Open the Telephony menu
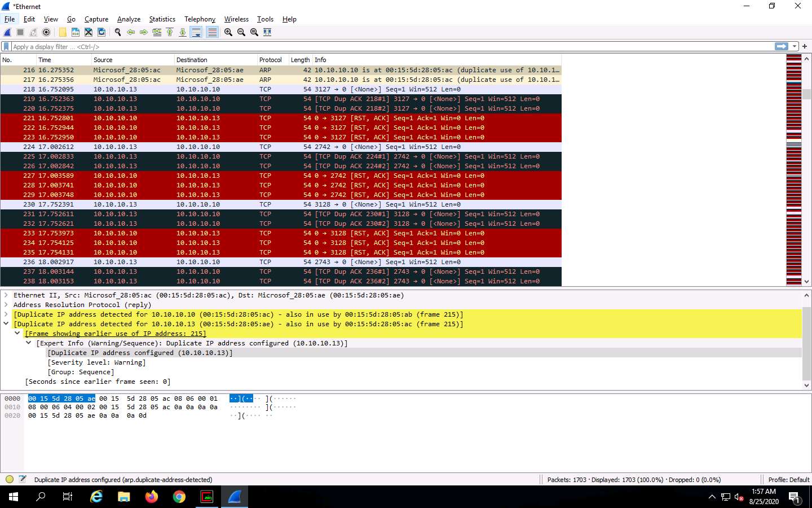This screenshot has height=508, width=812. tap(200, 19)
